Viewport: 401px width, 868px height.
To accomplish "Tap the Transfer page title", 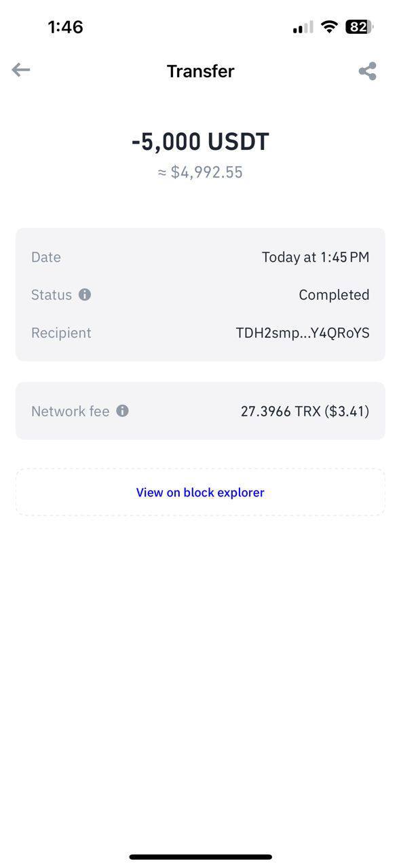I will (x=201, y=71).
